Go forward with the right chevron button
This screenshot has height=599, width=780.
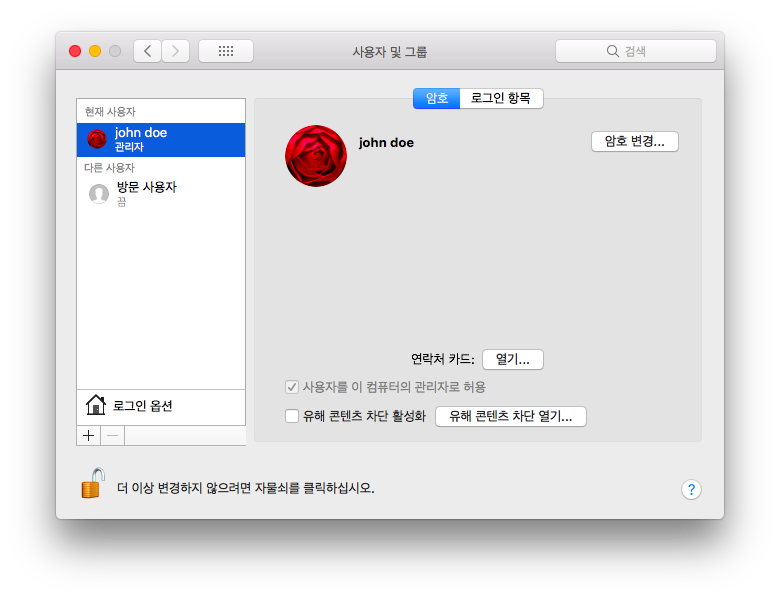[175, 51]
